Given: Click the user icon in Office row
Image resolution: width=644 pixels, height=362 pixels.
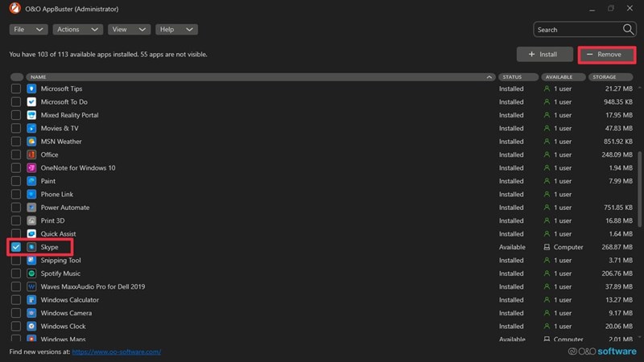Looking at the screenshot, I should 547,154.
